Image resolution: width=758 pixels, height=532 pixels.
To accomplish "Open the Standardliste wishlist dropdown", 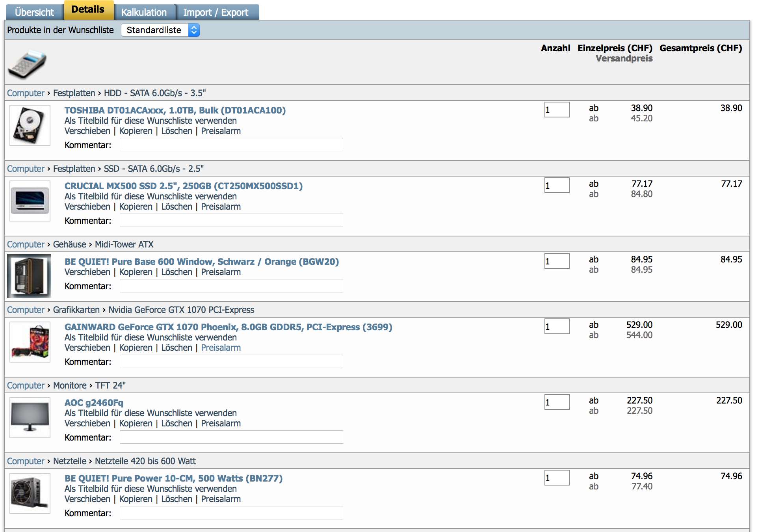I will [x=160, y=30].
